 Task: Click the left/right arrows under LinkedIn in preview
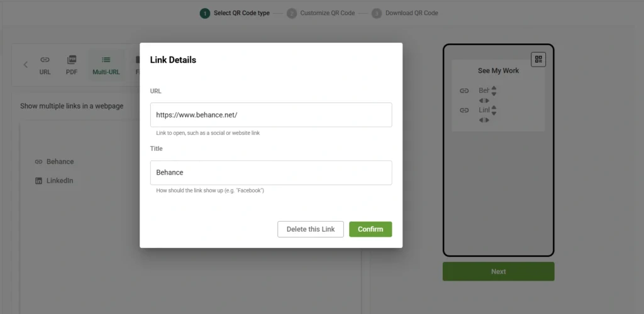[x=484, y=120]
